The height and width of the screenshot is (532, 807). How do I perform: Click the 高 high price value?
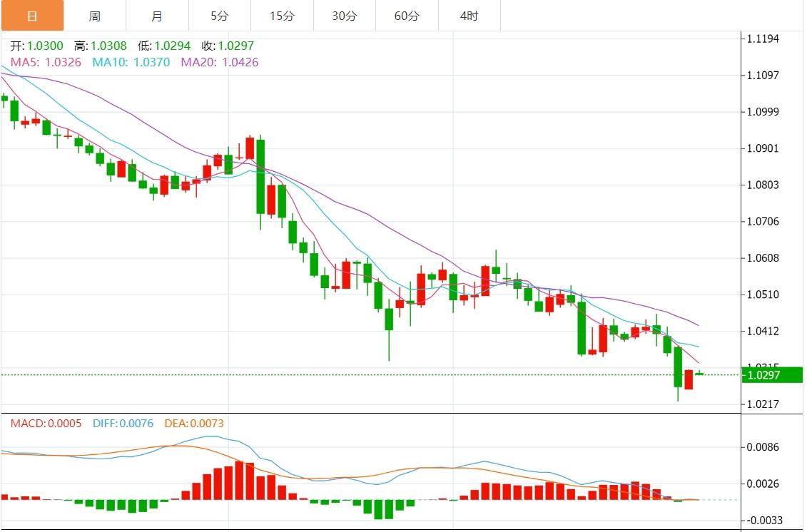click(108, 46)
